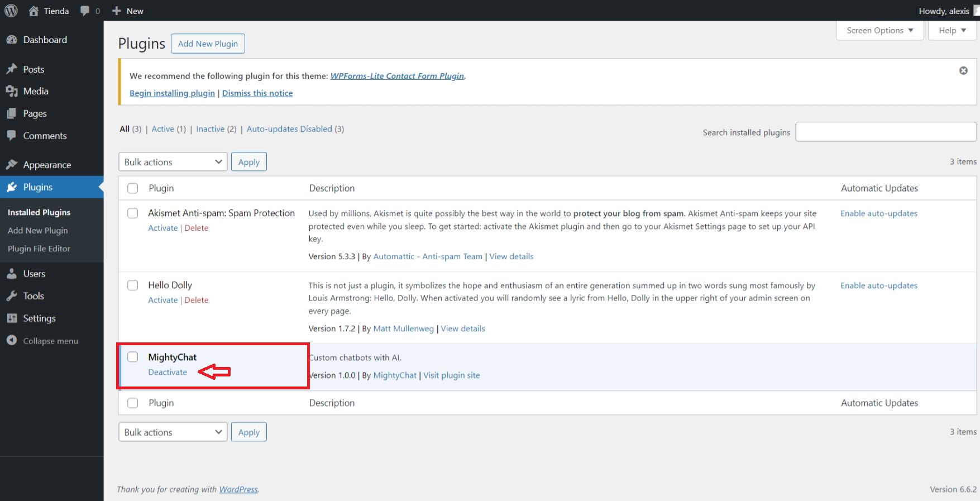
Task: Click the plus icon beside New
Action: 116,11
